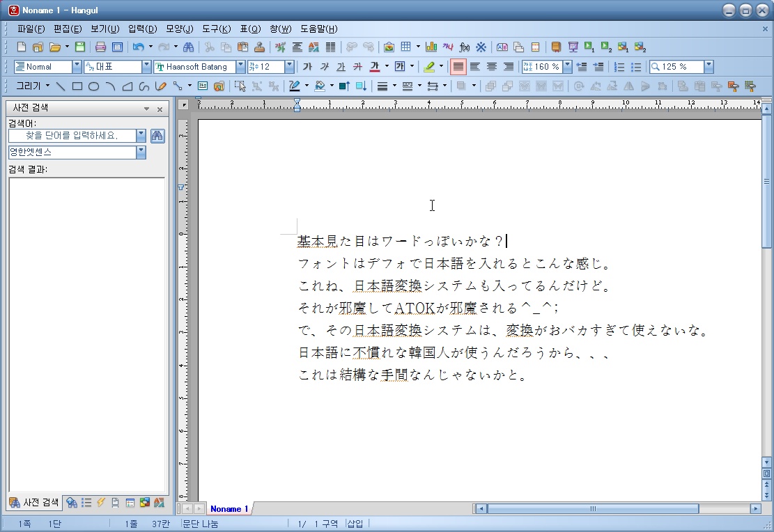Click the New document icon
This screenshot has height=532, width=774.
click(21, 47)
